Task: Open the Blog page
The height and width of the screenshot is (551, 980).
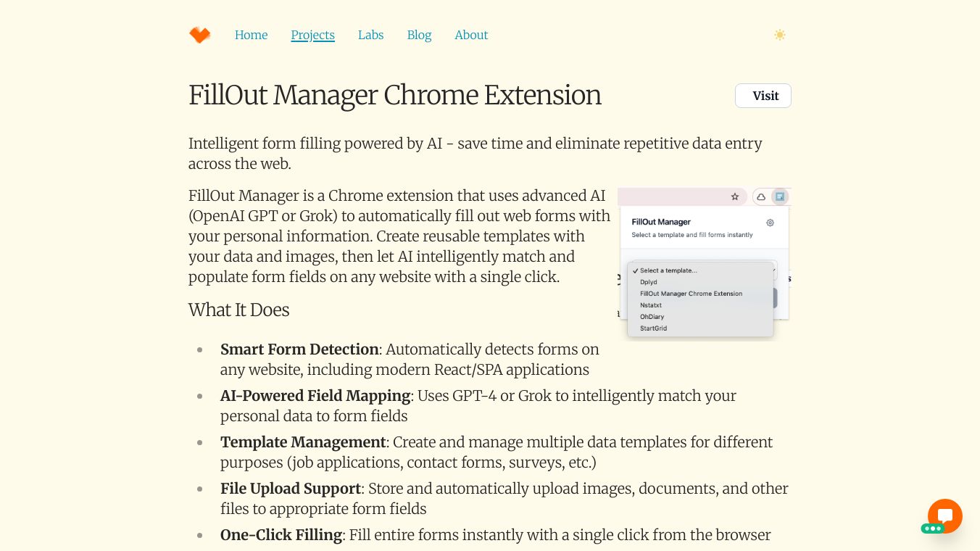Action: (x=419, y=35)
